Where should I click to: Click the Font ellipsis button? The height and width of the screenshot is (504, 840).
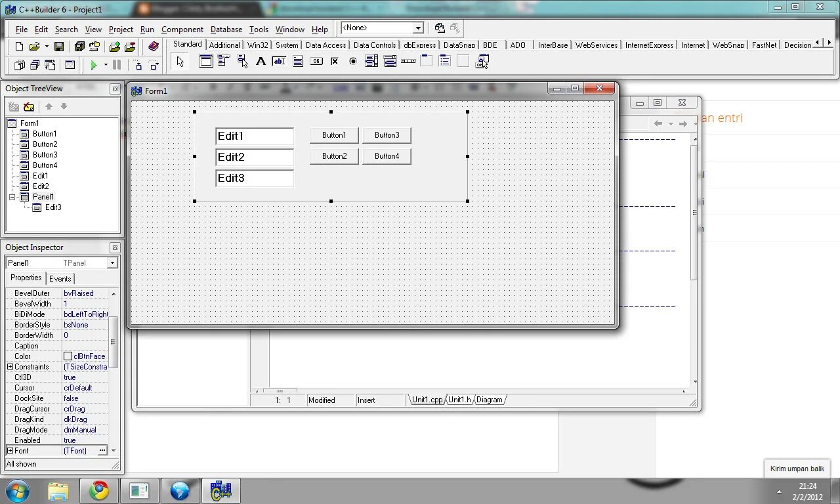point(102,451)
